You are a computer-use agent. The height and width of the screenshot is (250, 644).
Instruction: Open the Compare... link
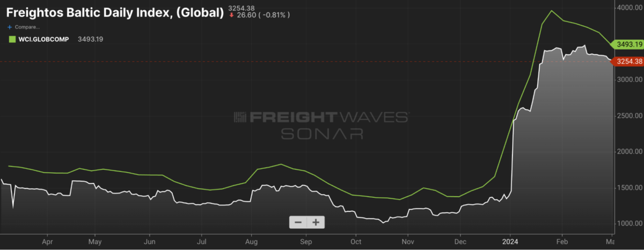[x=26, y=27]
